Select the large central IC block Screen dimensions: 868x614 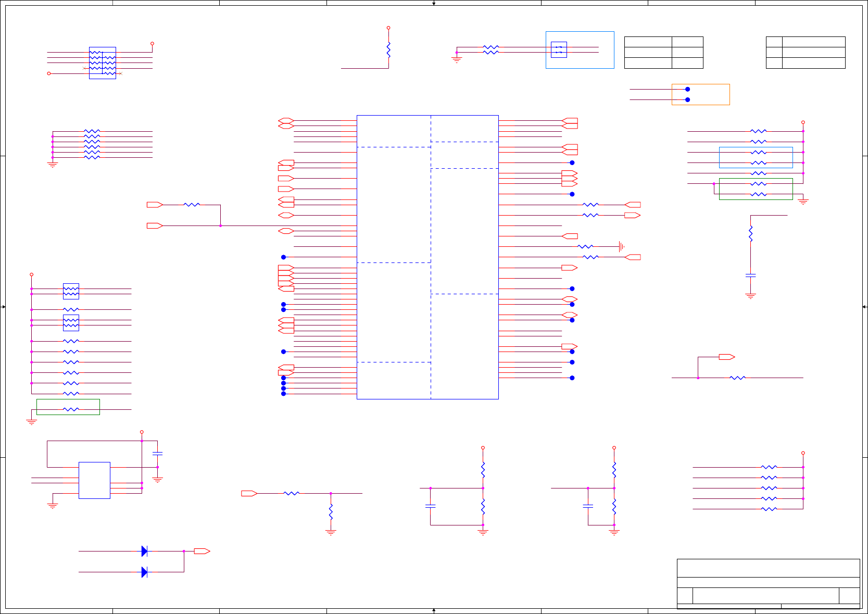[x=427, y=257]
